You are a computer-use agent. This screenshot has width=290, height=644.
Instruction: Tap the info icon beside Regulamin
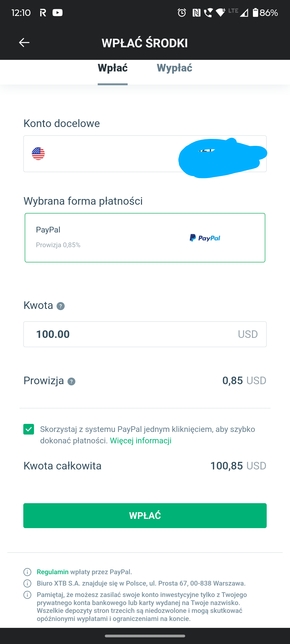point(27,572)
